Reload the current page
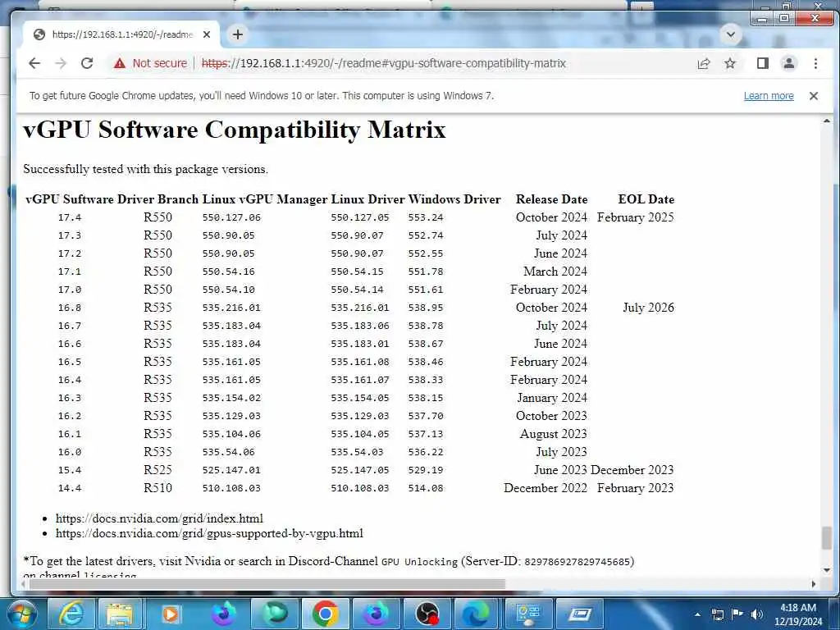Screen dimensions: 840x630 [87, 63]
